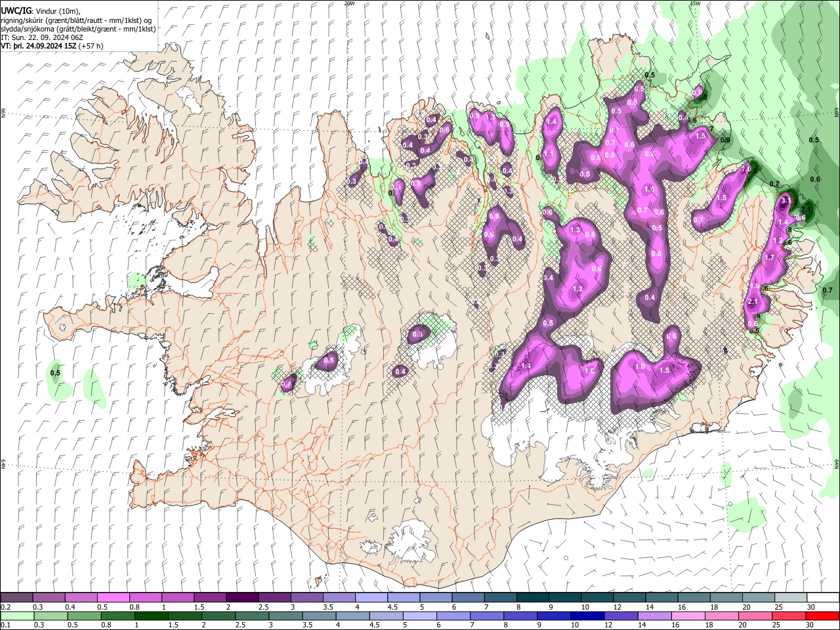840x630 pixels.
Task: Select the lower legend swatch starting at 25
Action: point(789,616)
